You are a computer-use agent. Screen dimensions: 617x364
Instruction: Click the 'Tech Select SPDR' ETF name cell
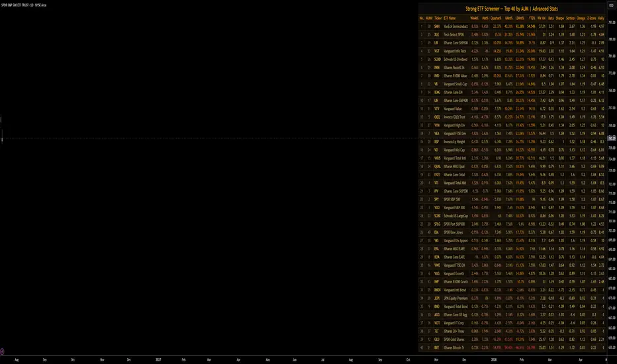tap(454, 34)
